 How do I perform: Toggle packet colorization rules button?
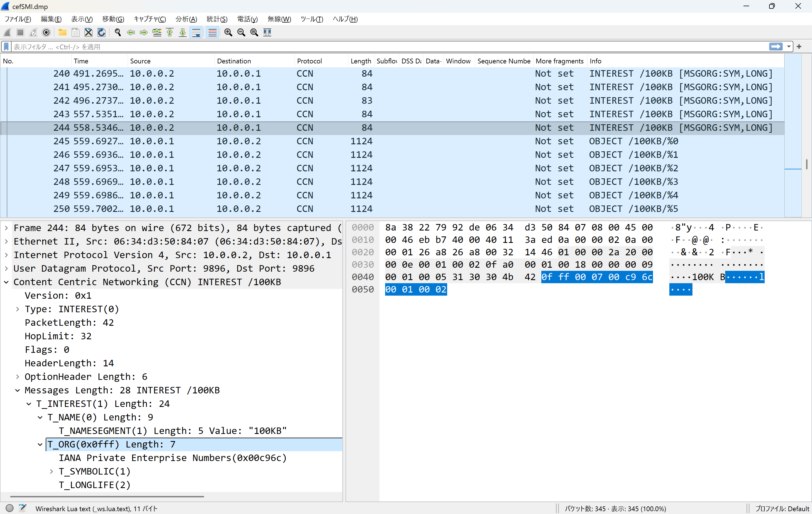point(212,32)
